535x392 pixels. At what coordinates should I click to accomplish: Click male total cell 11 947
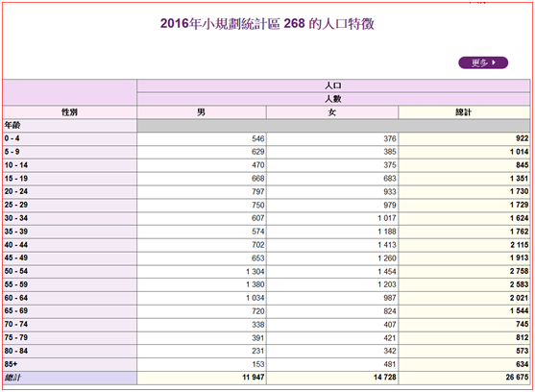[x=202, y=378]
